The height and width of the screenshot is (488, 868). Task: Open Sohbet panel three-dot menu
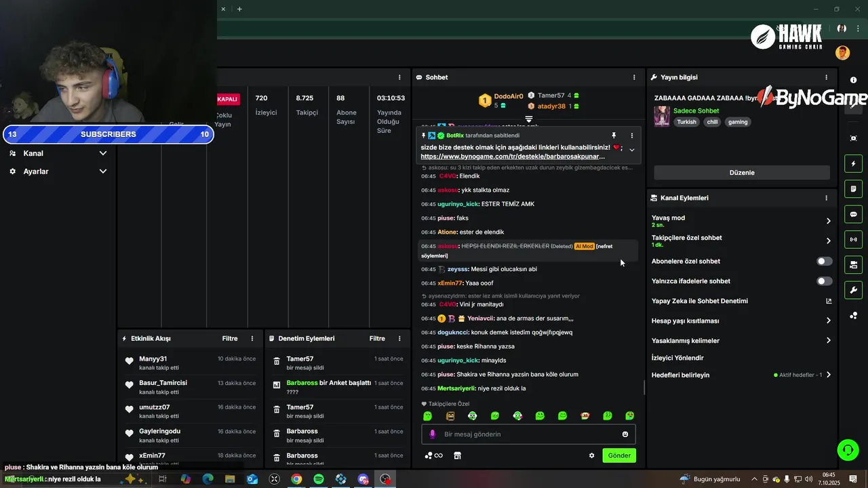click(x=634, y=77)
